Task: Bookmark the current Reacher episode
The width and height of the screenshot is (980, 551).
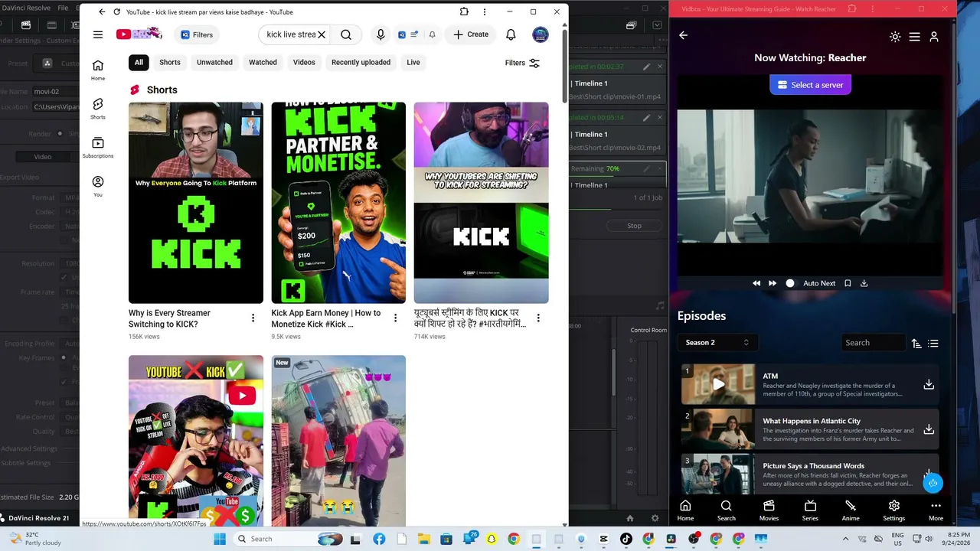Action: (848, 283)
